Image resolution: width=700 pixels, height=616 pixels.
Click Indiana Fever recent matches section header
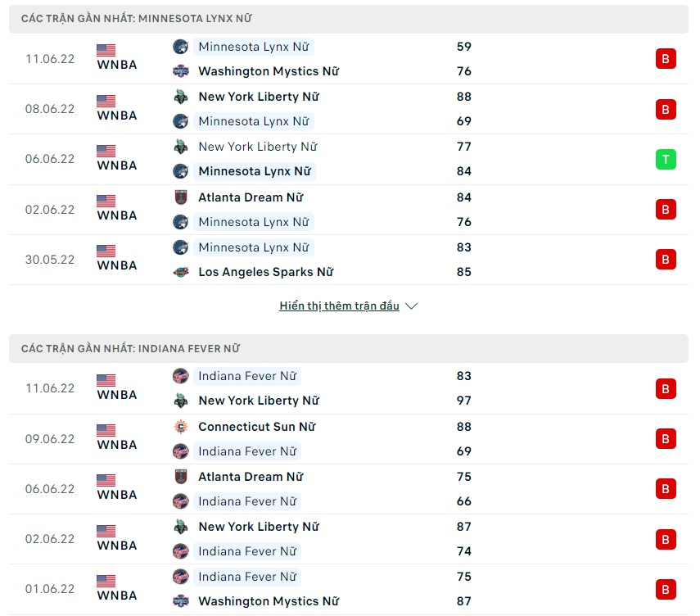(130, 348)
